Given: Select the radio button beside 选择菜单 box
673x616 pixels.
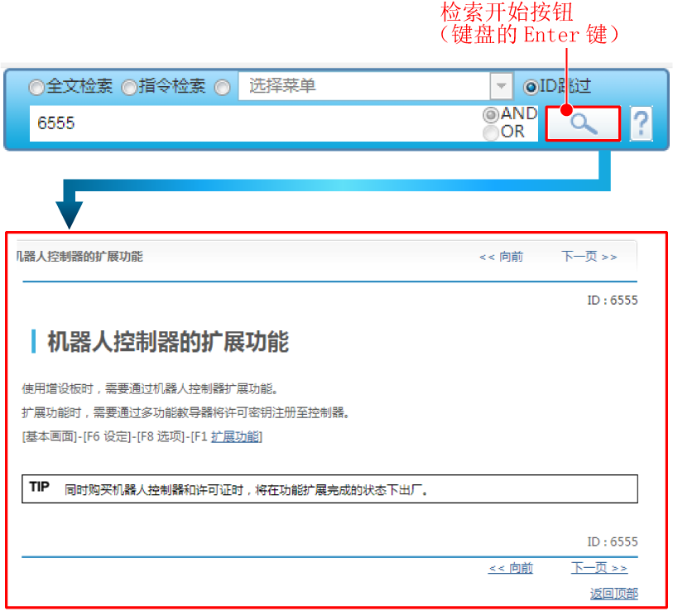Looking at the screenshot, I should 222,87.
